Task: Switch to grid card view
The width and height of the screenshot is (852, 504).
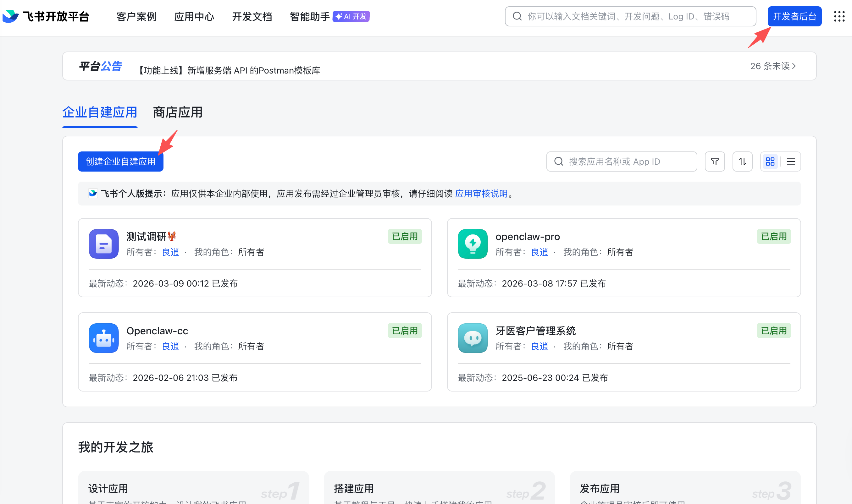Action: tap(770, 162)
